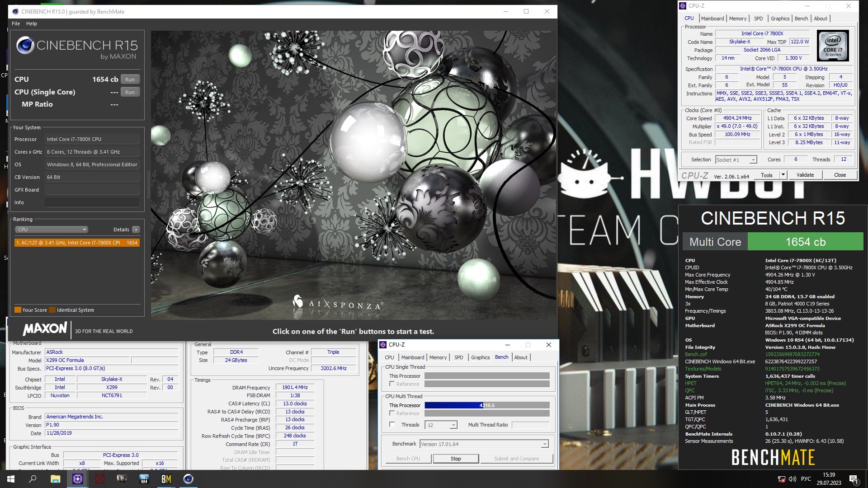Open File Explorer from the taskbar
Screen dimensions: 868x488
click(55, 479)
